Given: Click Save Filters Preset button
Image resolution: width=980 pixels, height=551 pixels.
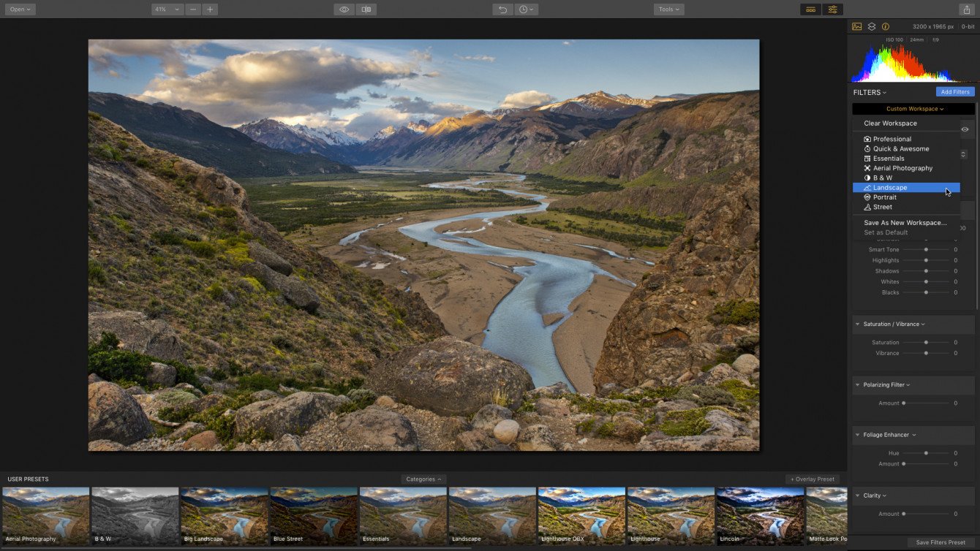Looking at the screenshot, I should coord(941,542).
